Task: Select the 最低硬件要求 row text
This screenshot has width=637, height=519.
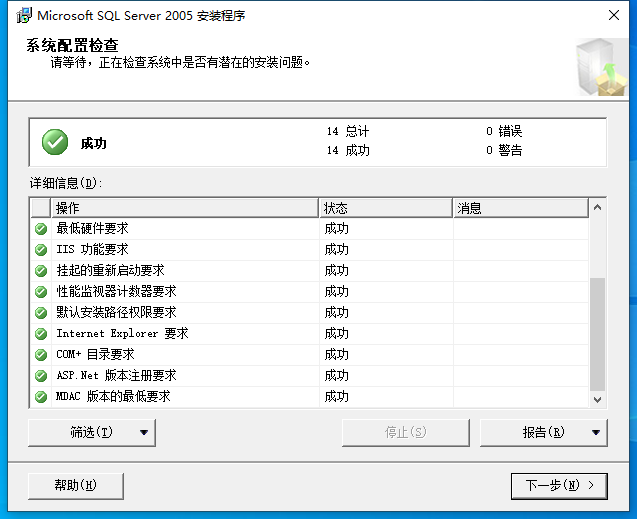Action: [x=92, y=229]
